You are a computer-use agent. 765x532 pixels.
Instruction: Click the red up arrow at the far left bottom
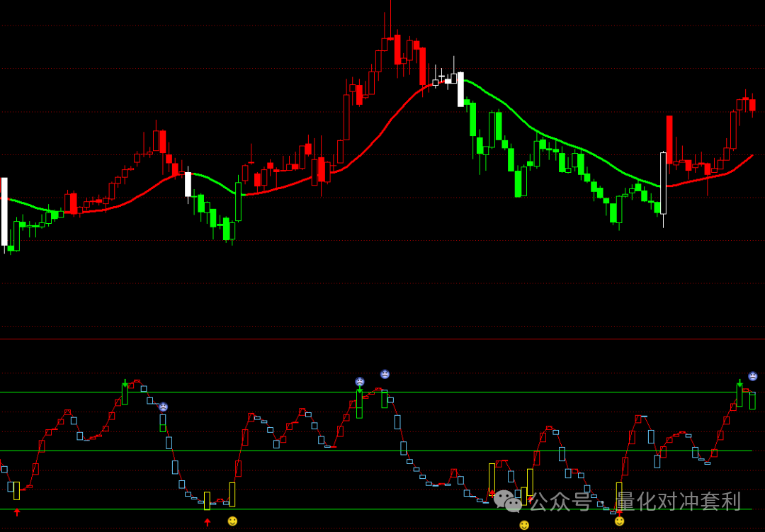click(17, 512)
